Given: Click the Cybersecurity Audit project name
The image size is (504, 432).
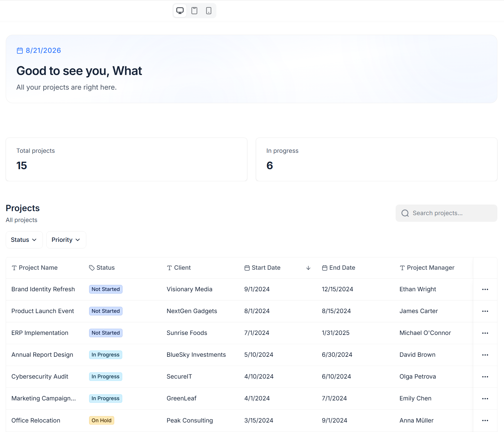Looking at the screenshot, I should coord(40,377).
